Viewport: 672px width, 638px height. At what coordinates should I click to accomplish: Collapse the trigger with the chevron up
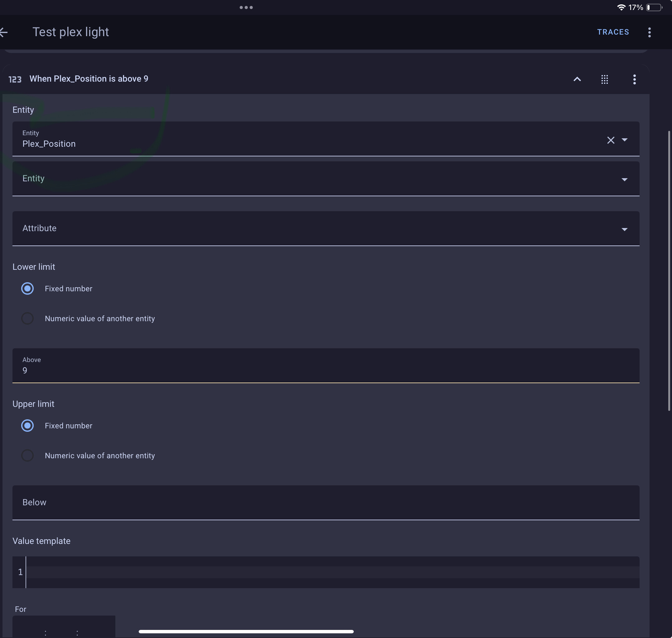coord(577,79)
